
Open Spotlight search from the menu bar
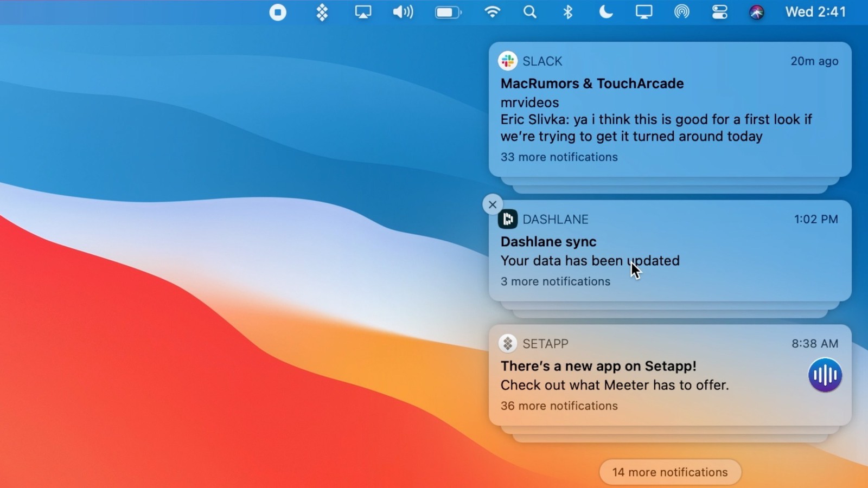click(530, 12)
